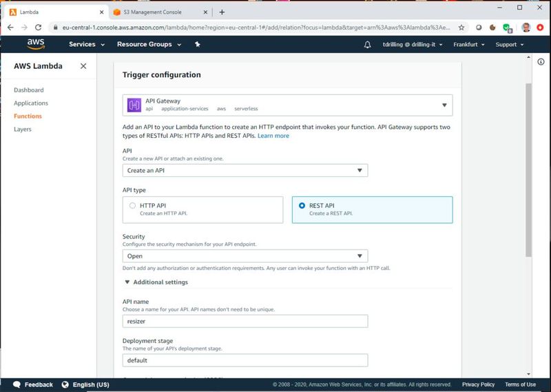The image size is (551, 392).
Task: Switch to the Lambda browser tab
Action: [x=56, y=12]
